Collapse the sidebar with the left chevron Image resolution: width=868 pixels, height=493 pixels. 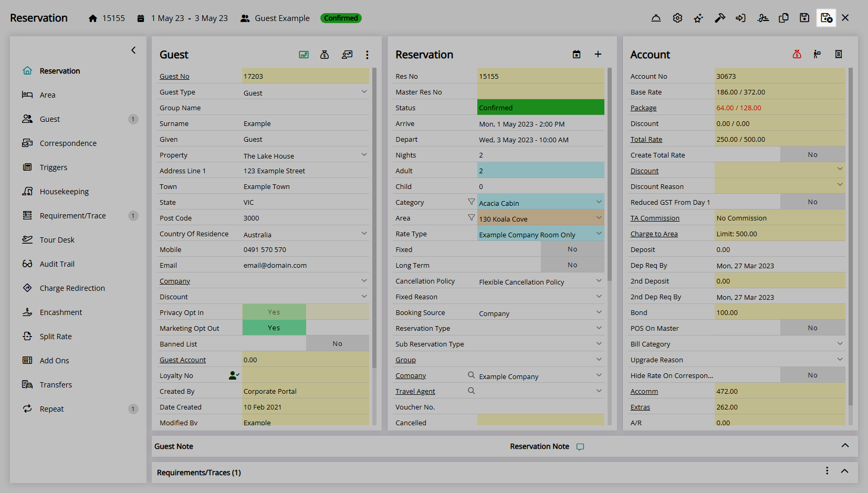pos(133,50)
